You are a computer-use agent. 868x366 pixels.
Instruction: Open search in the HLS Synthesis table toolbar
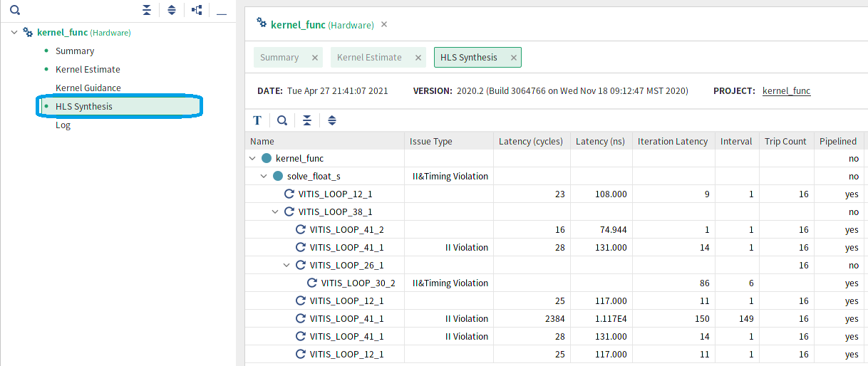click(x=282, y=120)
